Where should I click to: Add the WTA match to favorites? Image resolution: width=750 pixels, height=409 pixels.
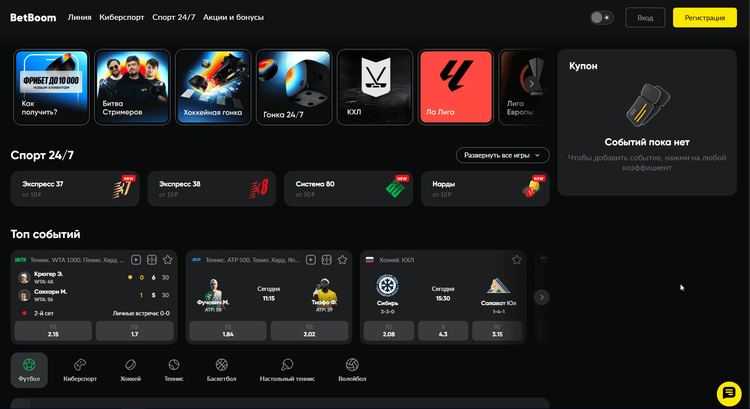coord(167,259)
